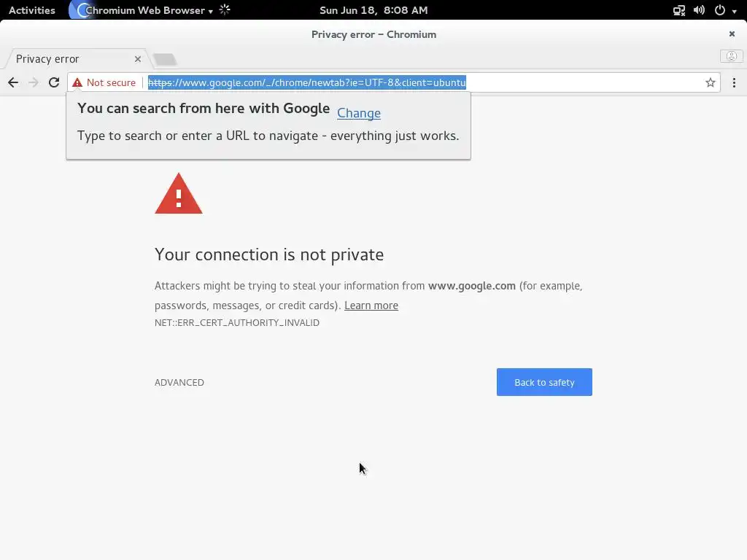This screenshot has width=747, height=560.
Task: Open the system volume indicator
Action: [x=699, y=10]
